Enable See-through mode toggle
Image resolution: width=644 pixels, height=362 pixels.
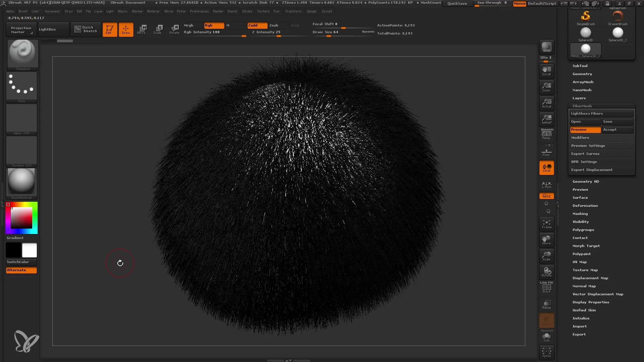click(x=492, y=4)
